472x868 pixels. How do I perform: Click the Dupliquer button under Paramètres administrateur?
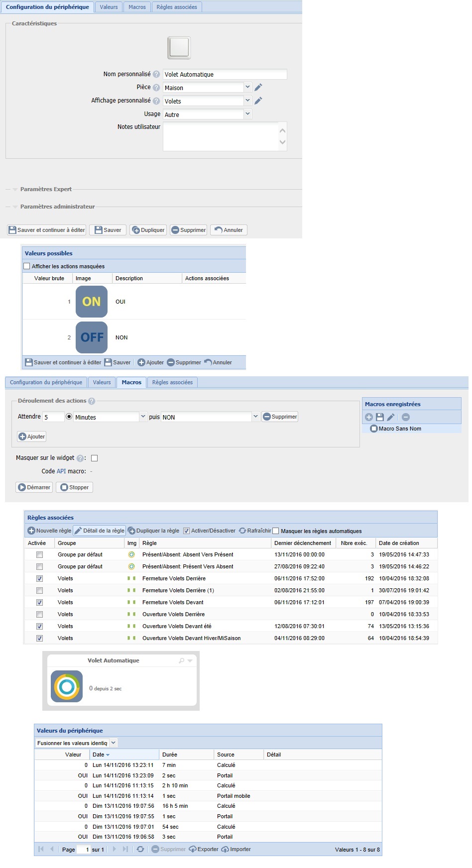coord(148,230)
